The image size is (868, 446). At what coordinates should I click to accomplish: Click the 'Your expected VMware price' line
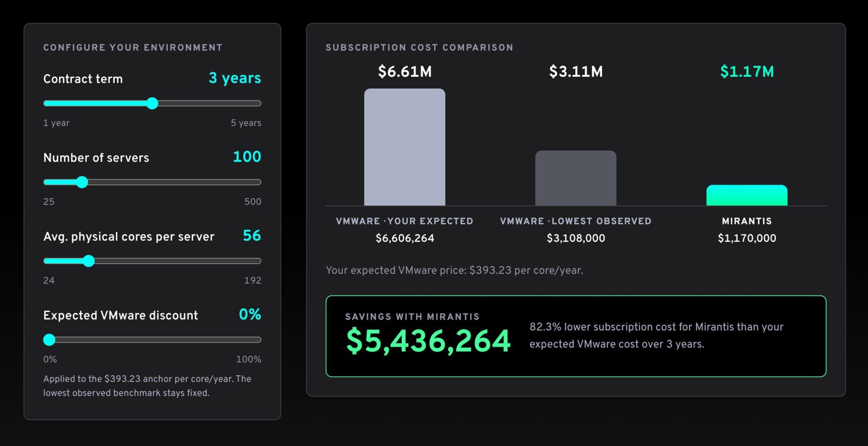[454, 270]
